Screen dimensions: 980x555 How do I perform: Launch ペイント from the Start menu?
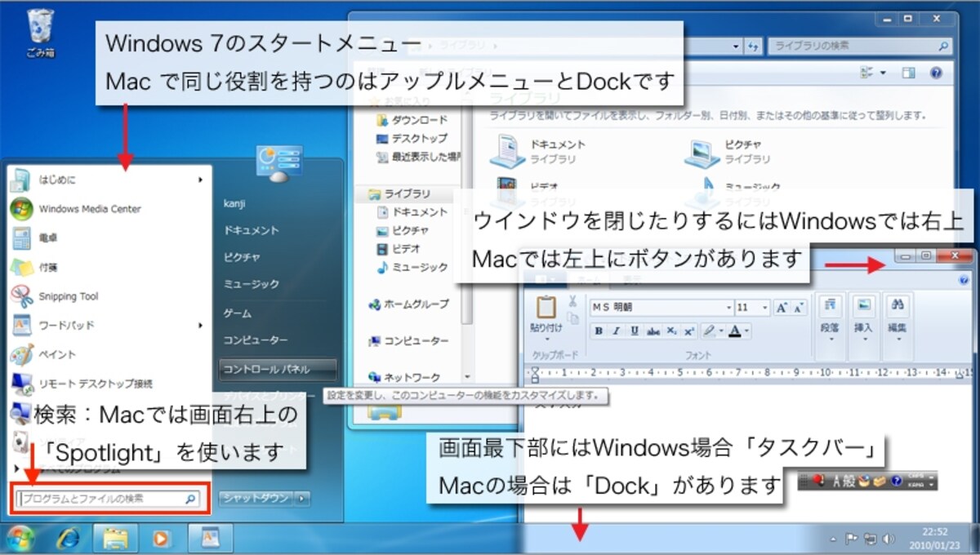109,355
